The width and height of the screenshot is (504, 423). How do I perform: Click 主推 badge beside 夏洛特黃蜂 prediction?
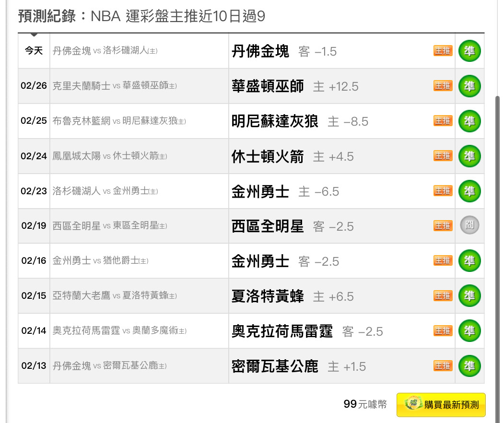point(443,296)
